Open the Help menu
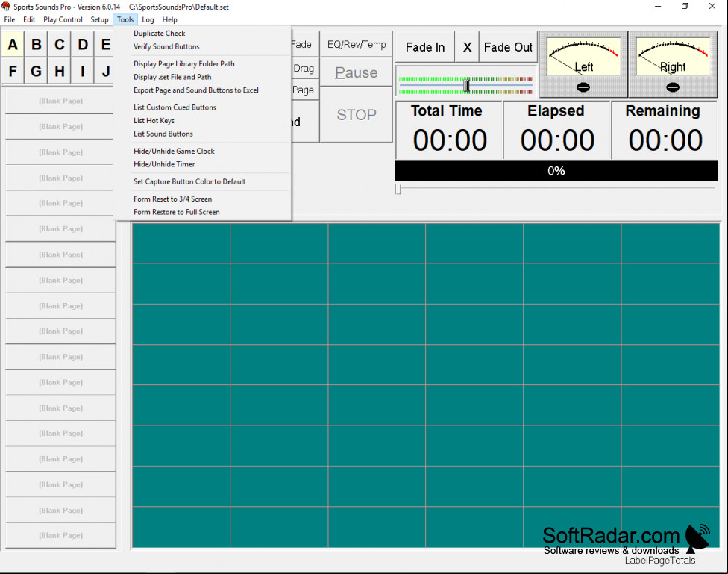Image resolution: width=728 pixels, height=574 pixels. tap(169, 19)
